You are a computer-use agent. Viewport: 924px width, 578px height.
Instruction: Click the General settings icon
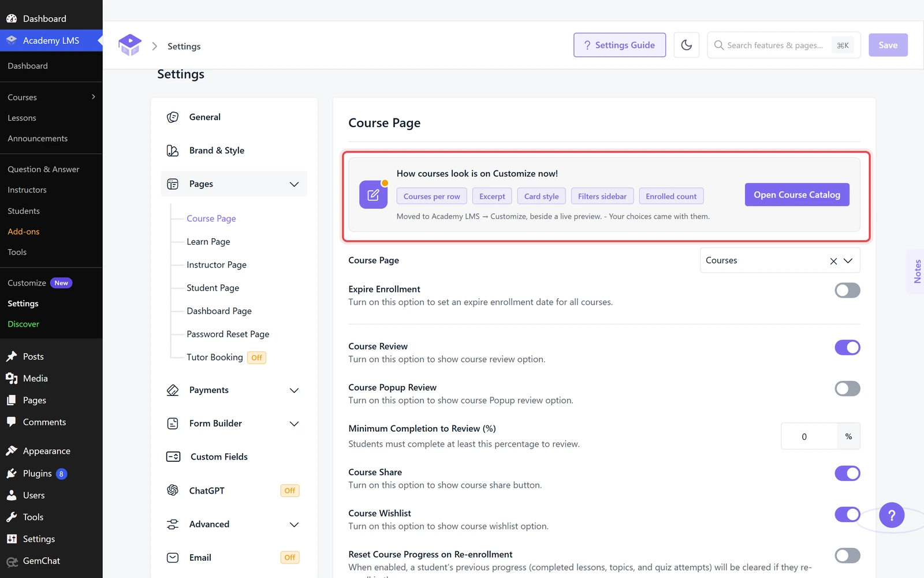(x=173, y=117)
